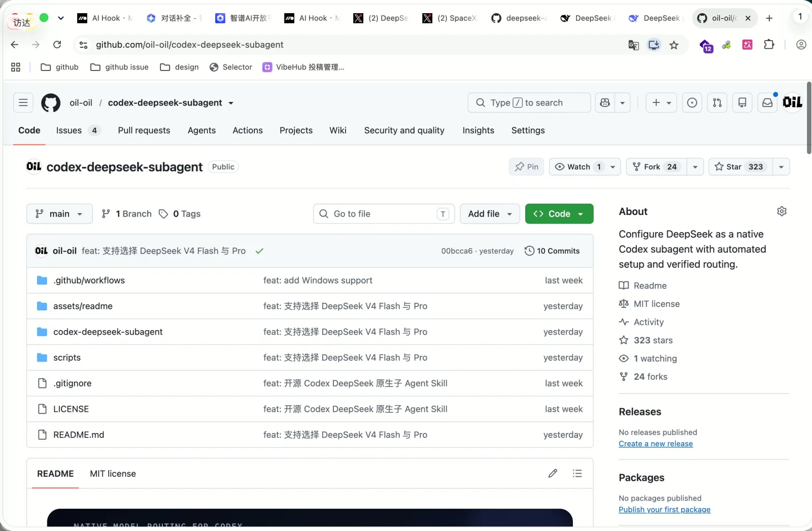Open the 1 Branch link
Viewport: 812px width, 531px height.
[x=127, y=214]
